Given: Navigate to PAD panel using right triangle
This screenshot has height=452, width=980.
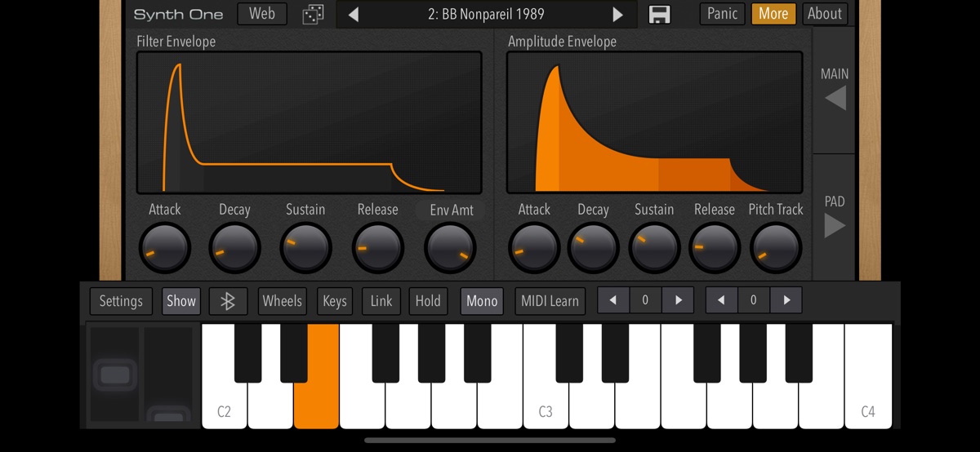Looking at the screenshot, I should point(835,225).
